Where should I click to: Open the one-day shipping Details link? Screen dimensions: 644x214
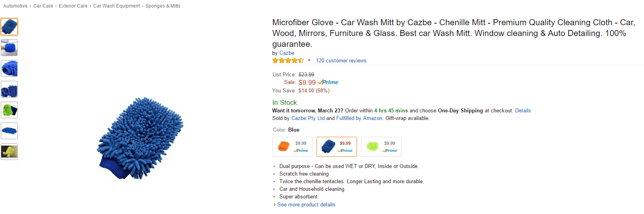tap(523, 111)
